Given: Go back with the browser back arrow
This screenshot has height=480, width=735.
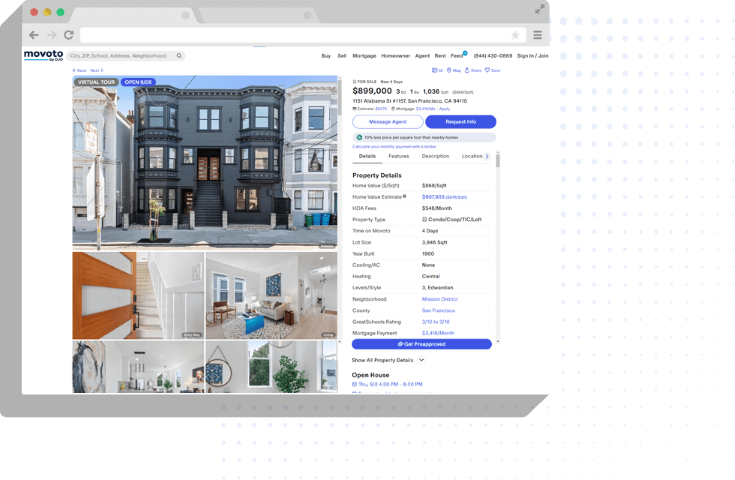Looking at the screenshot, I should [x=34, y=35].
